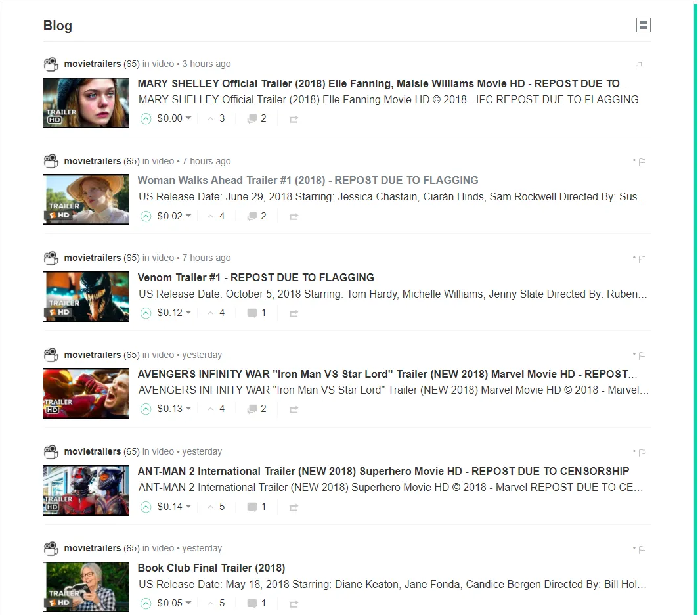Upvote the AVENGERS INFINITY WAR post
Screen dimensions: 700x615
pyautogui.click(x=146, y=409)
